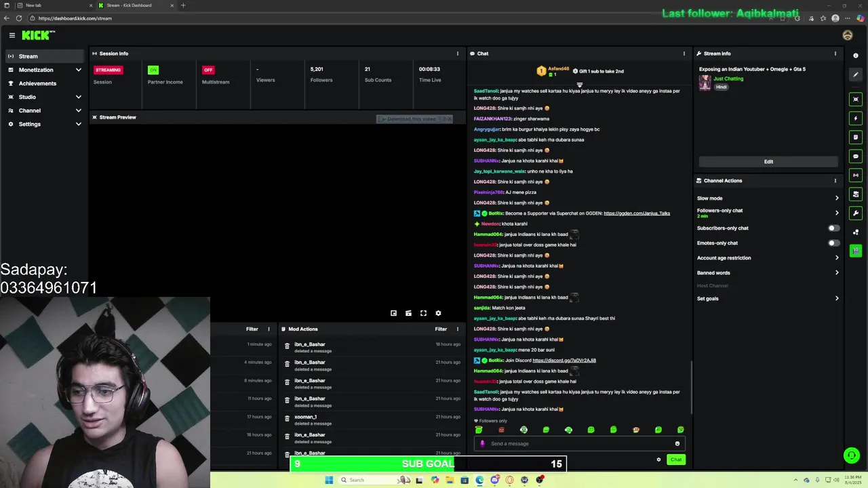
Task: Open File Explorer from taskbar
Action: click(x=449, y=480)
